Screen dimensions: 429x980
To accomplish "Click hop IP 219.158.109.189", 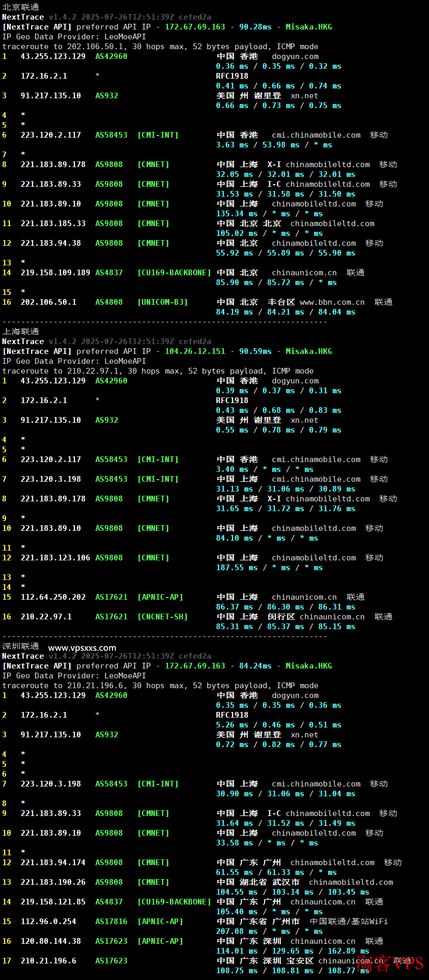I will click(55, 273).
